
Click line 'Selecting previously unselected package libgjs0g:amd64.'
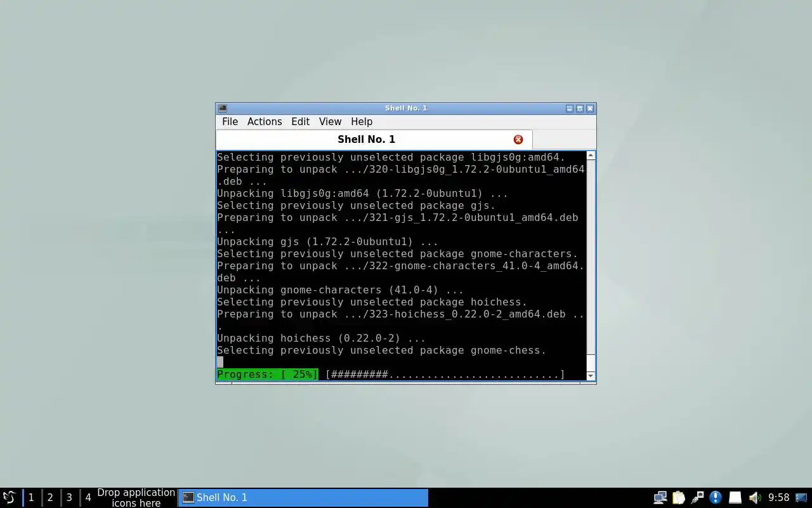[x=391, y=157]
